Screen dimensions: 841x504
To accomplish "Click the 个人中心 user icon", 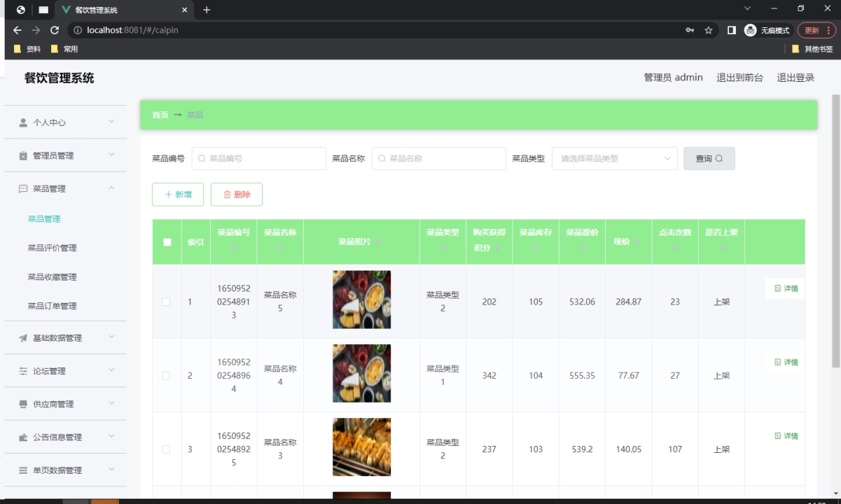I will click(23, 122).
